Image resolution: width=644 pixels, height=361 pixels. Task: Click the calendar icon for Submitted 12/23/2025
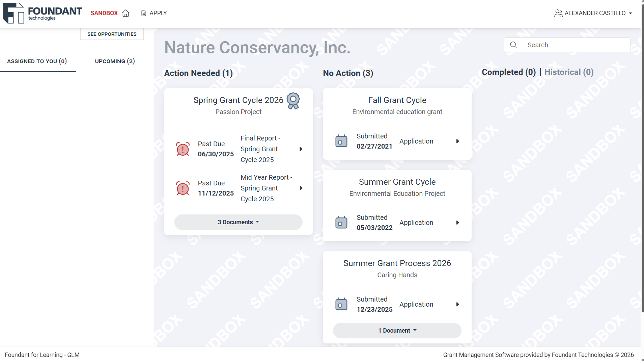tap(341, 304)
